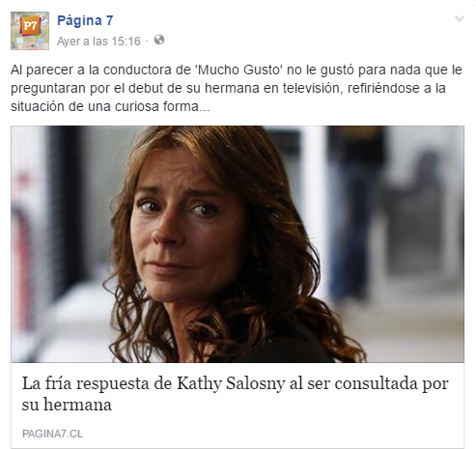Image resolution: width=476 pixels, height=449 pixels.
Task: Click the Kathy Salosny article photo
Action: [x=238, y=244]
